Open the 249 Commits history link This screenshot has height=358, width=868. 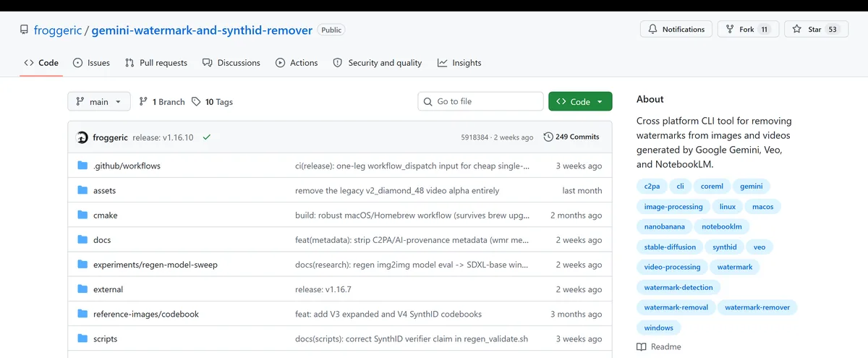click(x=571, y=137)
